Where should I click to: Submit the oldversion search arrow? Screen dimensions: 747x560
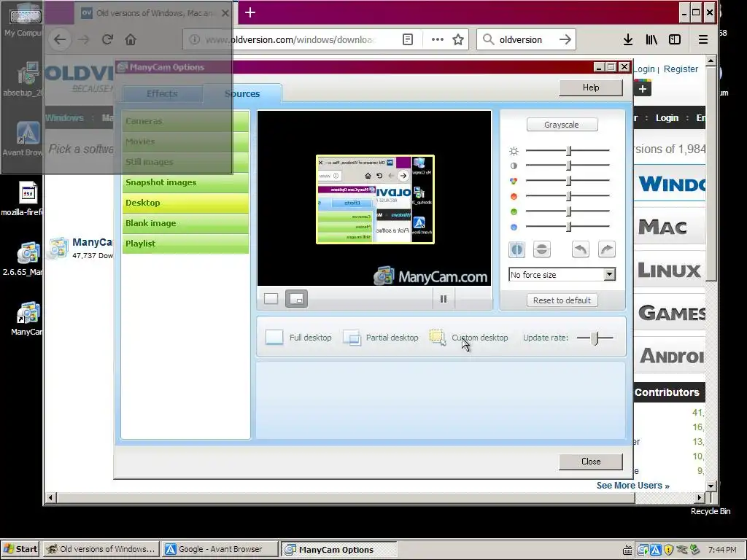coord(565,39)
